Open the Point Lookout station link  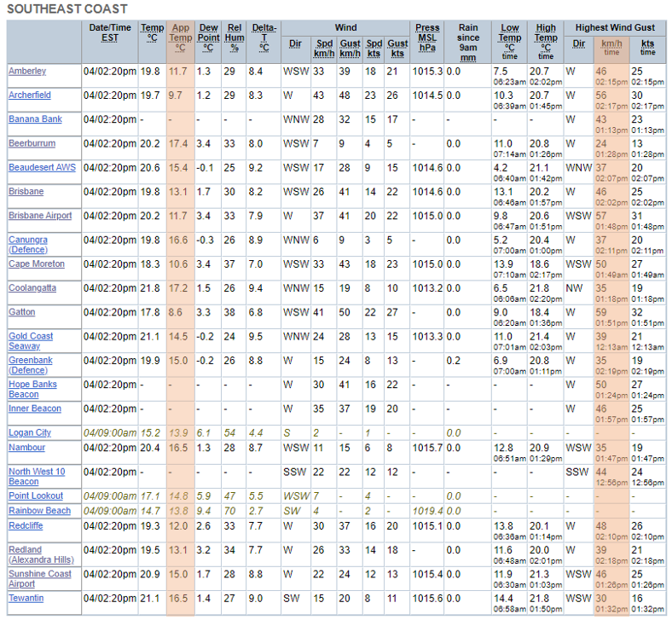click(x=36, y=495)
